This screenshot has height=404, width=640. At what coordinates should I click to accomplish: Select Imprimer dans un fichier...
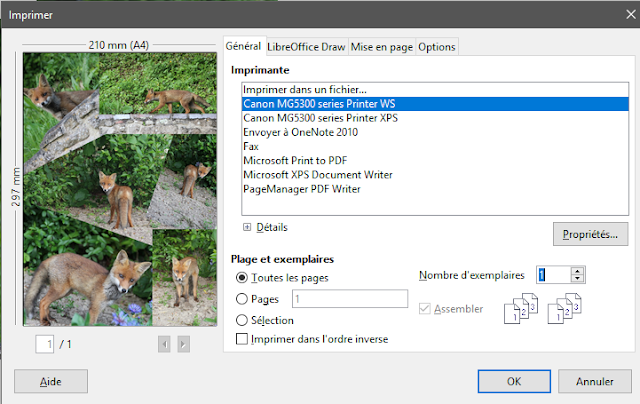[x=435, y=89]
